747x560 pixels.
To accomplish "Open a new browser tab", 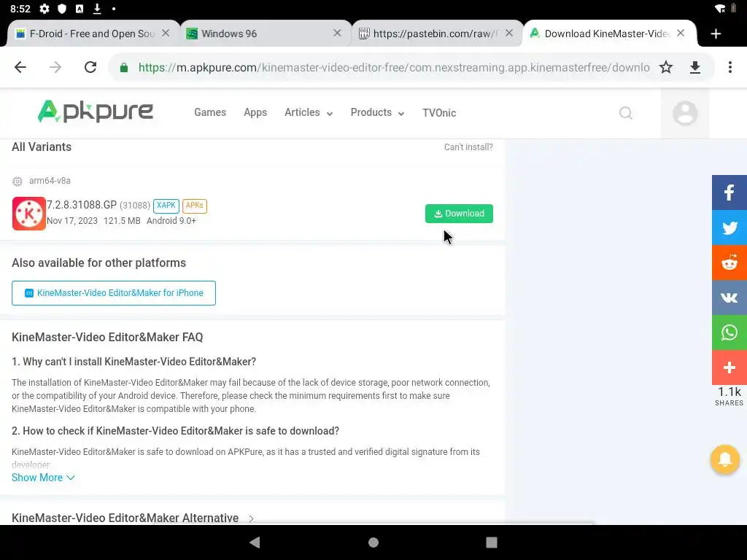I will point(716,34).
